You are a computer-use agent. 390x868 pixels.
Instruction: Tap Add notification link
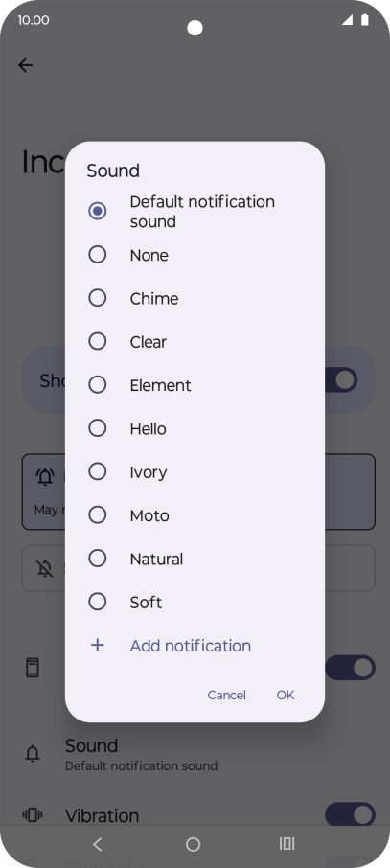pos(191,646)
